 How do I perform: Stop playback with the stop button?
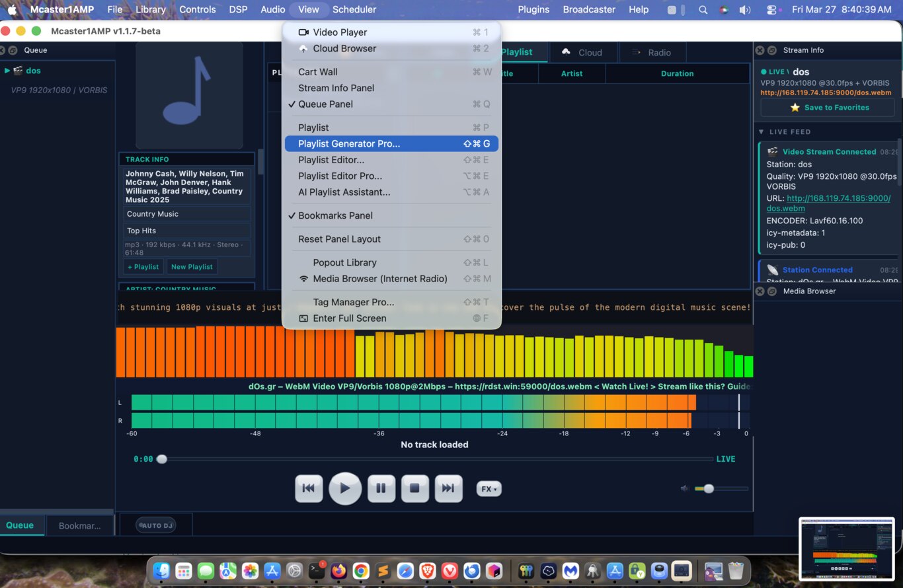point(414,488)
